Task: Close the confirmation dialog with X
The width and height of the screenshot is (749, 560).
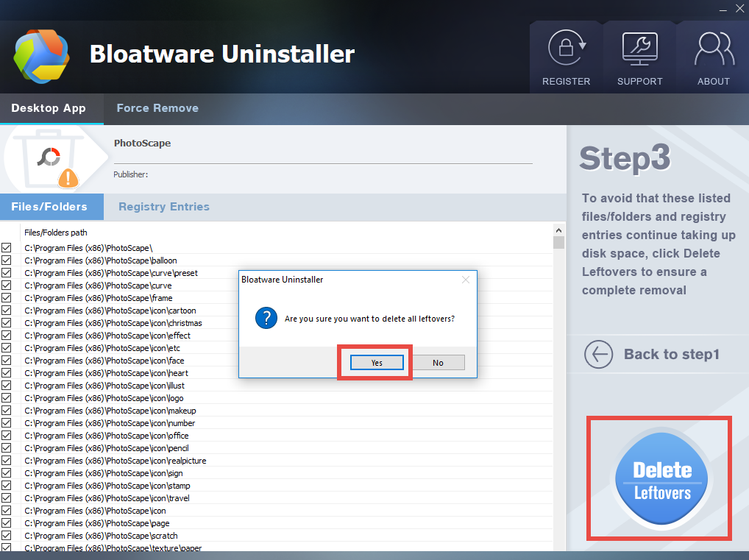Action: coord(465,280)
